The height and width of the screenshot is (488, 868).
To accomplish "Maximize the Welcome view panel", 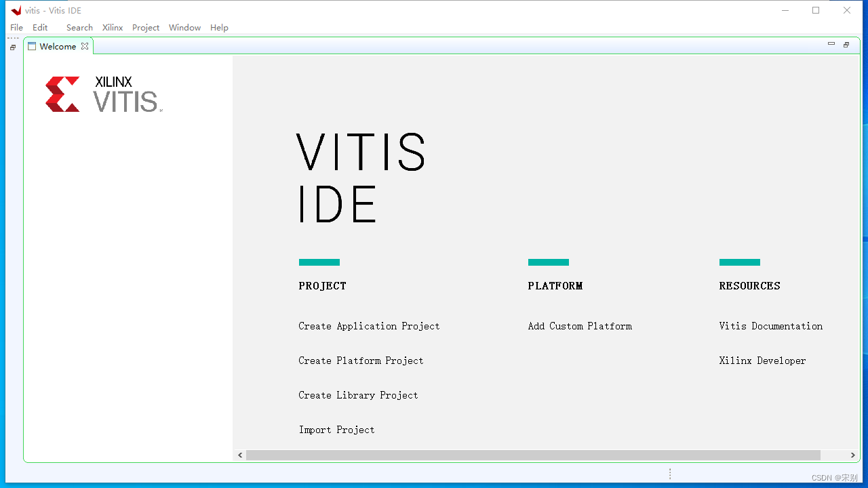I will (x=846, y=45).
